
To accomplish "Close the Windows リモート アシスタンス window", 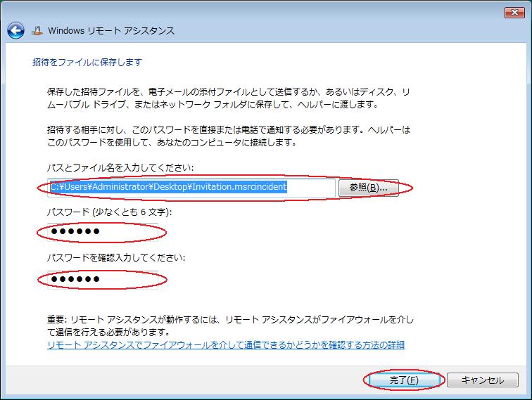I will 513,12.
